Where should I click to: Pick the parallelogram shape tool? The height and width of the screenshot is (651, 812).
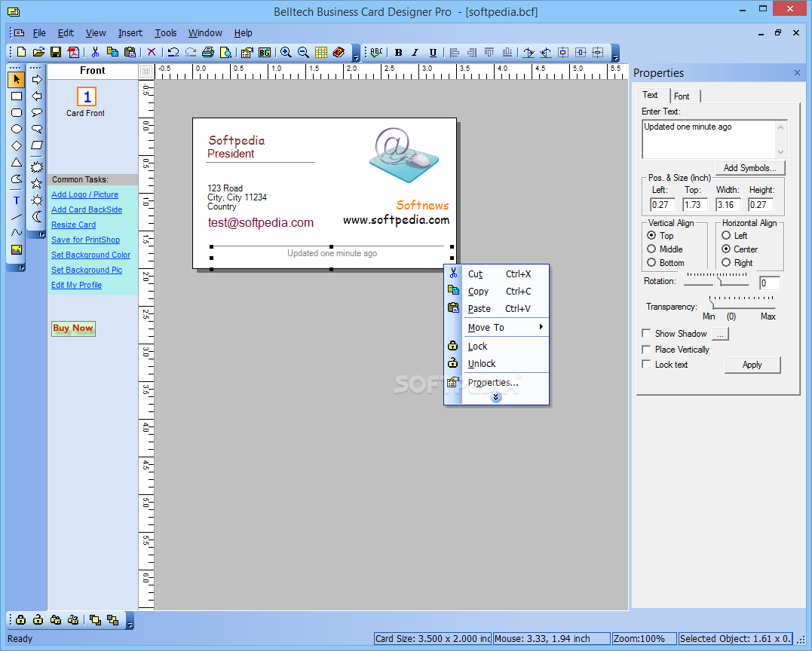pos(37,145)
